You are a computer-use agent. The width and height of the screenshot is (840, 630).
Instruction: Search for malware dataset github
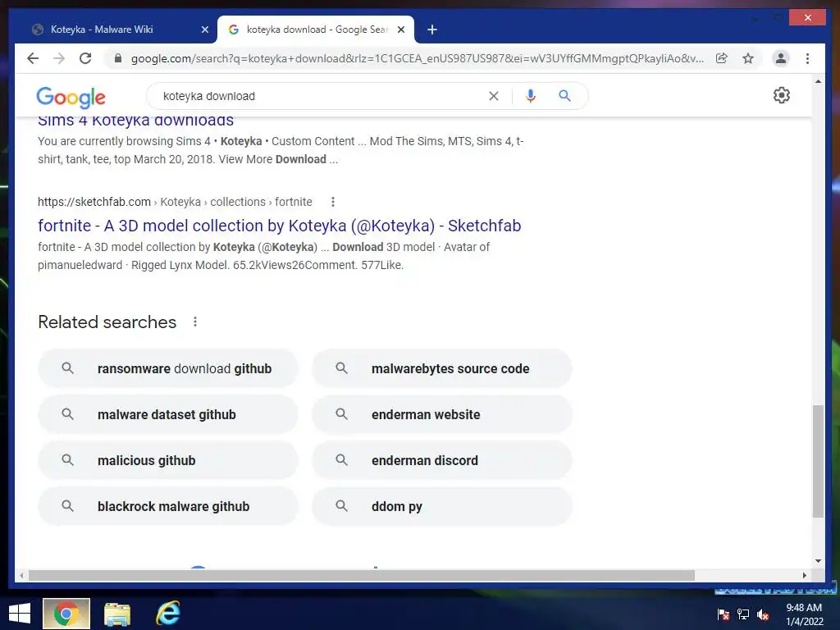point(167,414)
